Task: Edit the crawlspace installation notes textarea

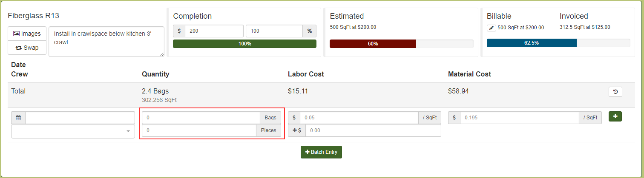Action: (106, 42)
